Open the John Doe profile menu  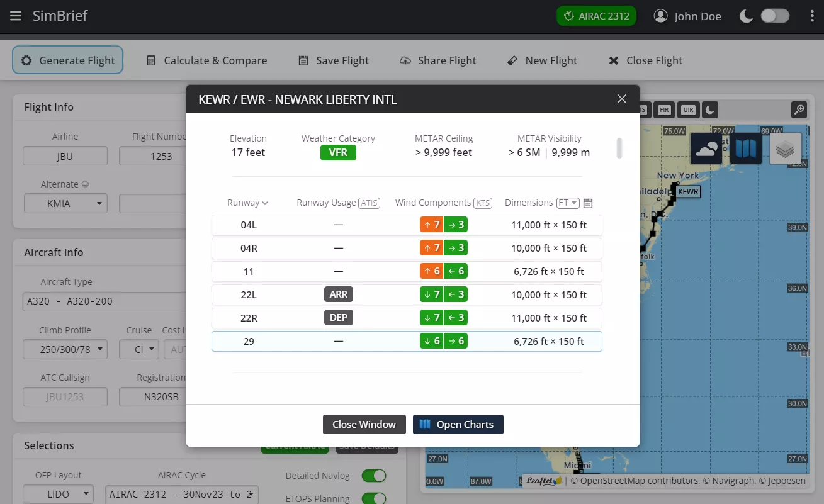(687, 16)
